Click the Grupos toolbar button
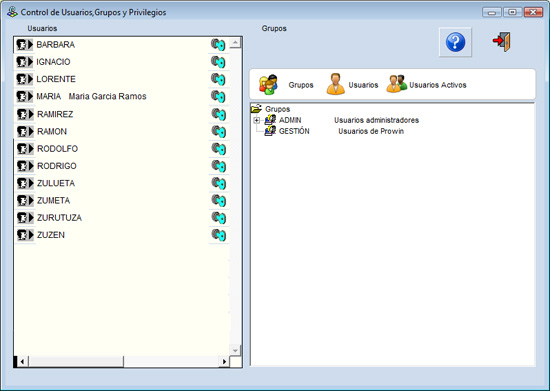The height and width of the screenshot is (391, 550). (286, 85)
